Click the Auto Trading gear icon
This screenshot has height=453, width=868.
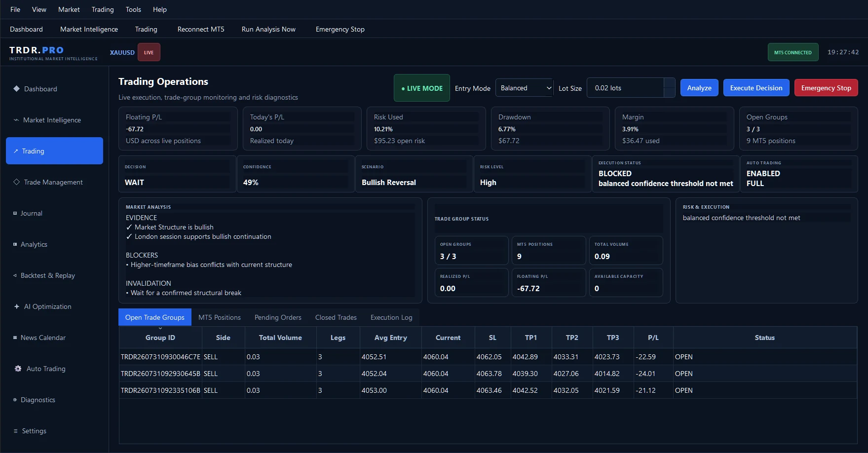pos(18,369)
